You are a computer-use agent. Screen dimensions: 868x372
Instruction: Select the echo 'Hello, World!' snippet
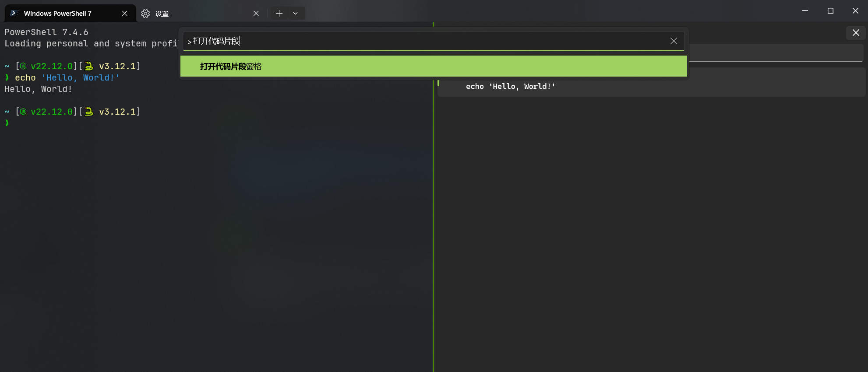pyautogui.click(x=651, y=87)
